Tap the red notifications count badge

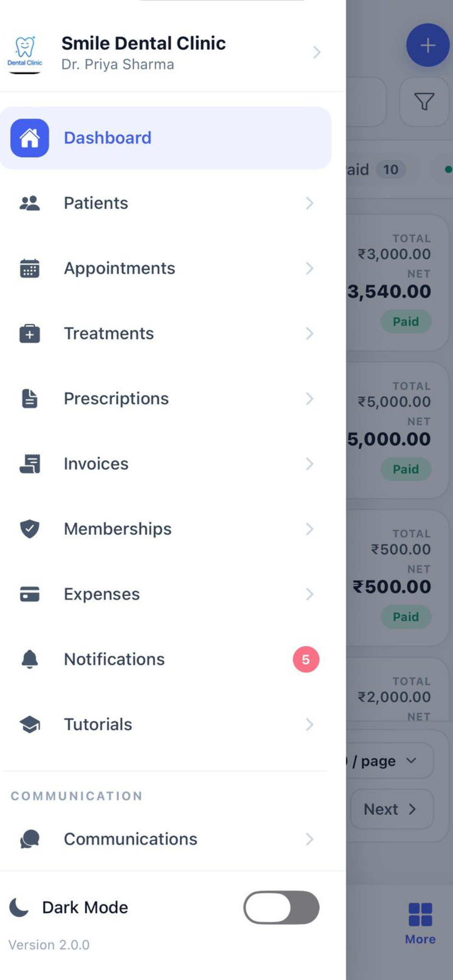tap(306, 659)
